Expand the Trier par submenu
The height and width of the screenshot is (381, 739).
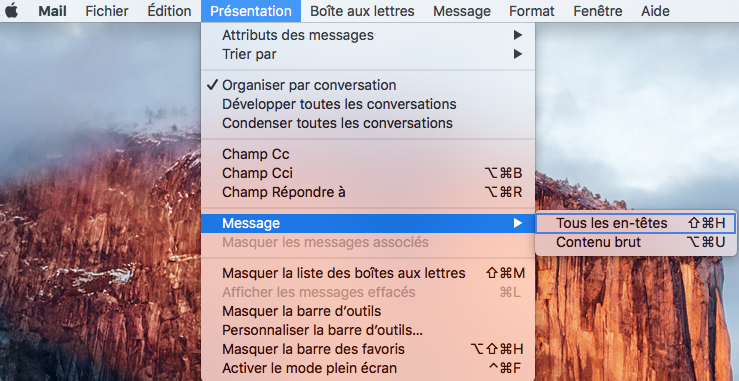pyautogui.click(x=368, y=54)
